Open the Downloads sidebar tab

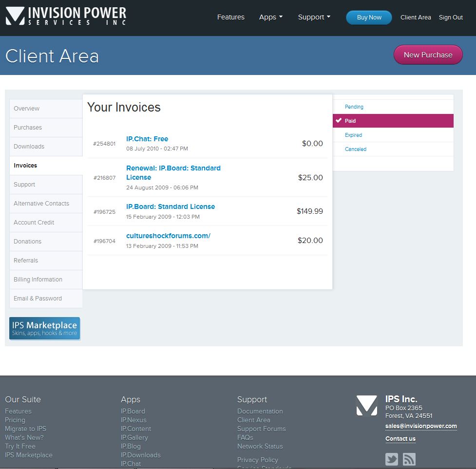(x=46, y=147)
